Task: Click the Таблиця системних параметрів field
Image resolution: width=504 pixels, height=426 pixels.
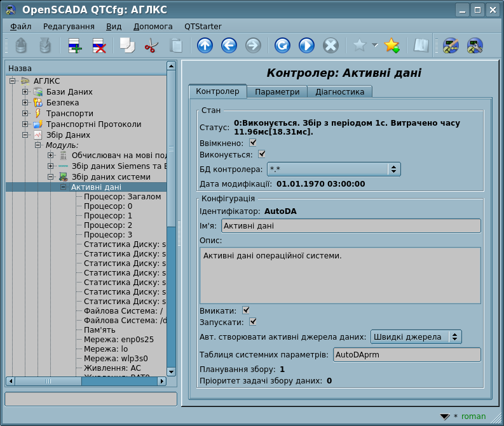Action: (x=407, y=354)
